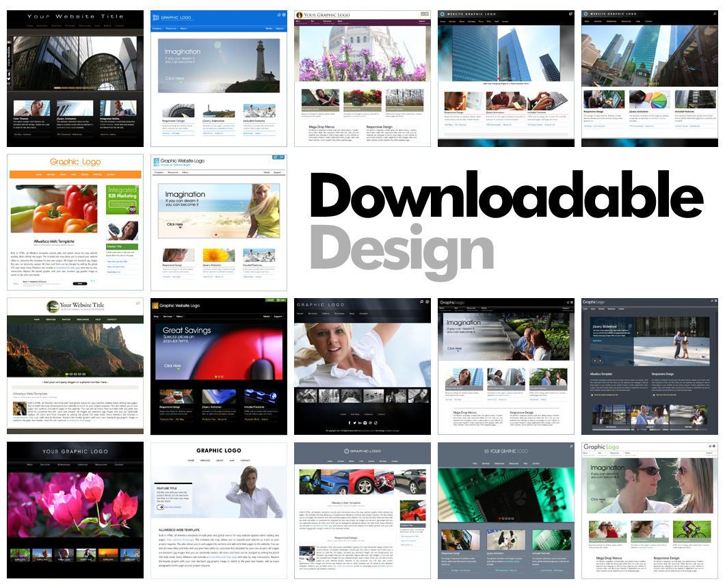Click the arrow icon in the See More Details circle
Viewport: 725px width, 588px height.
[161, 507]
